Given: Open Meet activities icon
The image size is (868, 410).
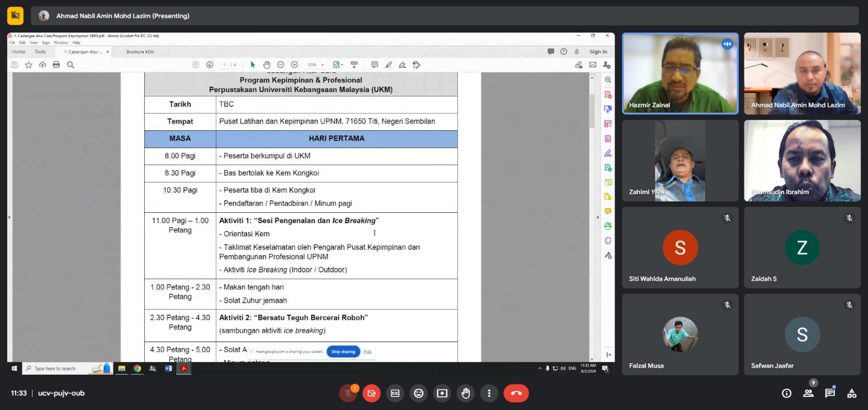Looking at the screenshot, I should point(852,393).
